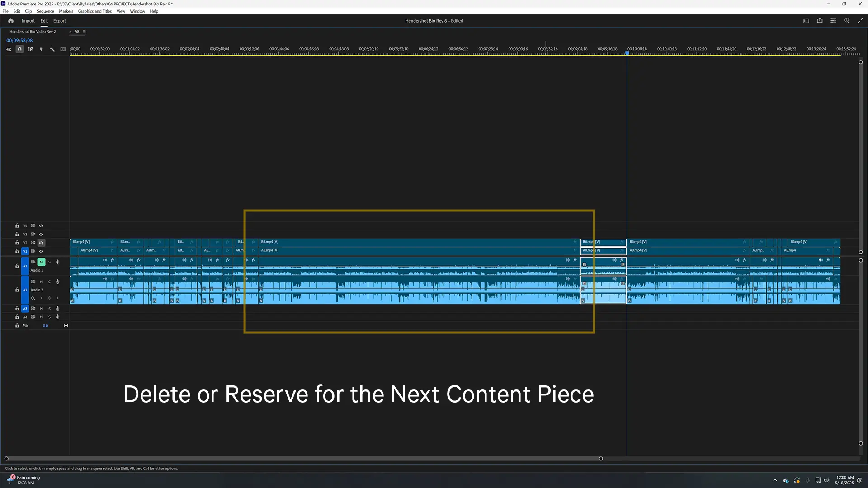The image size is (868, 488).
Task: Enable voice-over record on Audio 1
Action: (x=57, y=262)
